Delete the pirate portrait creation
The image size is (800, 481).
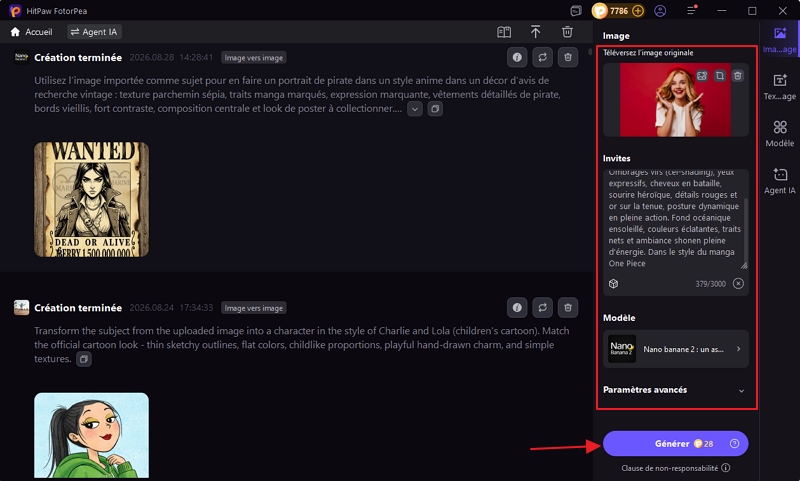568,58
